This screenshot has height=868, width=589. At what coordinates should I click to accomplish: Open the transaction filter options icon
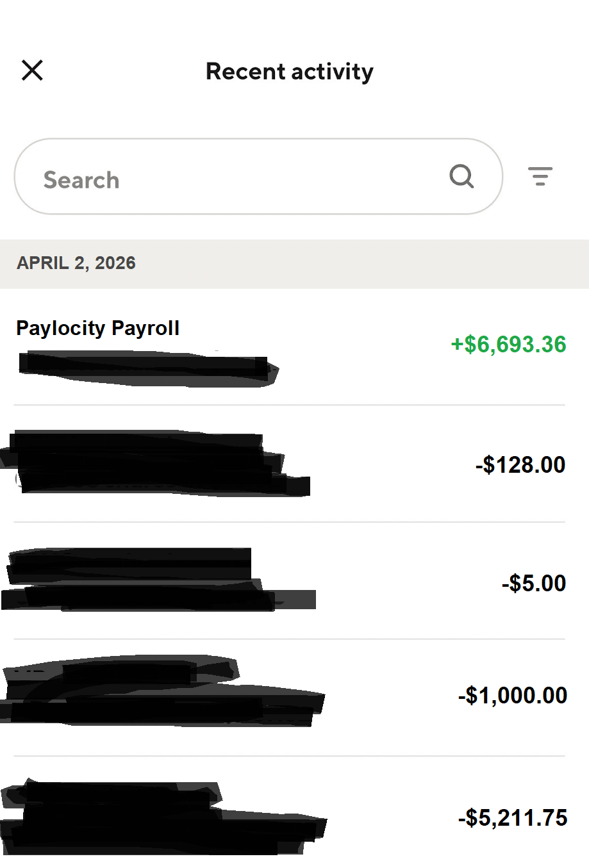[540, 176]
